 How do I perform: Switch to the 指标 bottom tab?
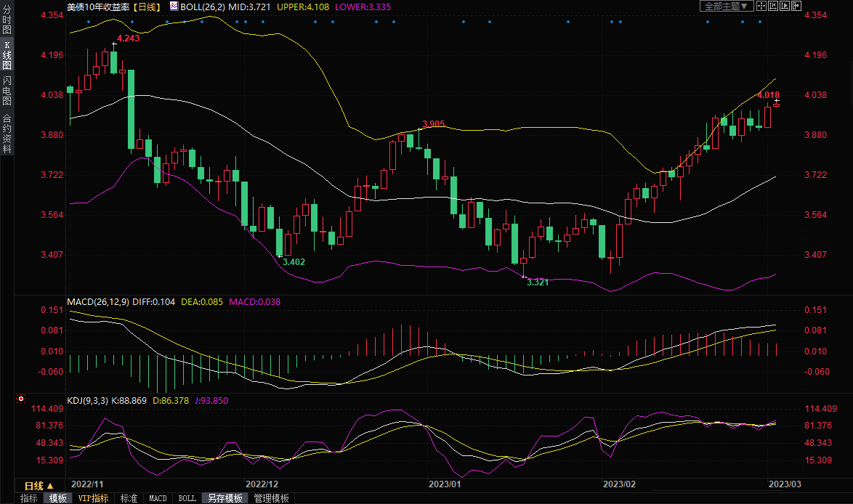point(28,498)
